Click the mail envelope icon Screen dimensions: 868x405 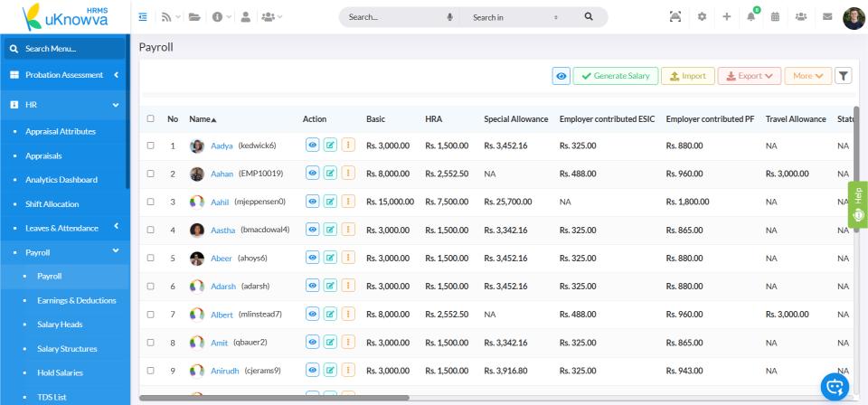click(x=826, y=17)
